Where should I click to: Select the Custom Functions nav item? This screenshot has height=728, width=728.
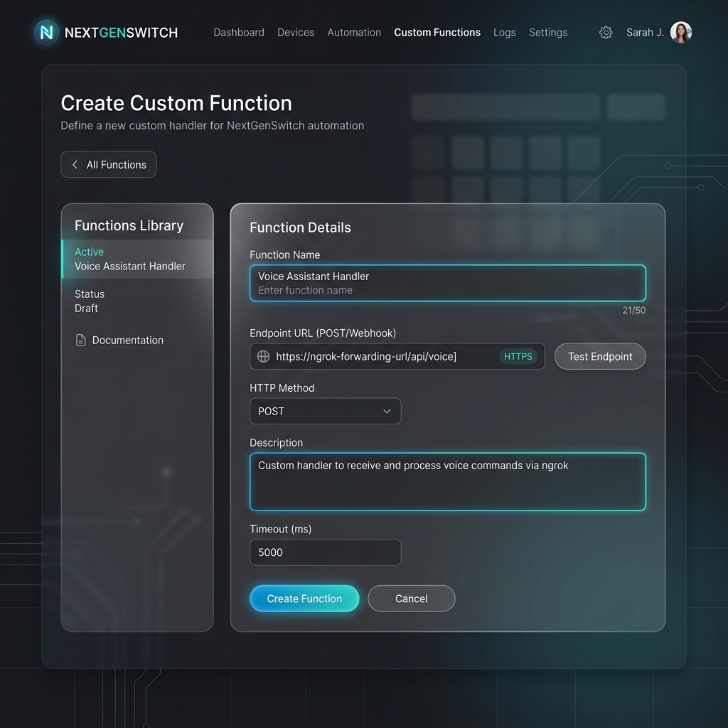[x=437, y=33]
